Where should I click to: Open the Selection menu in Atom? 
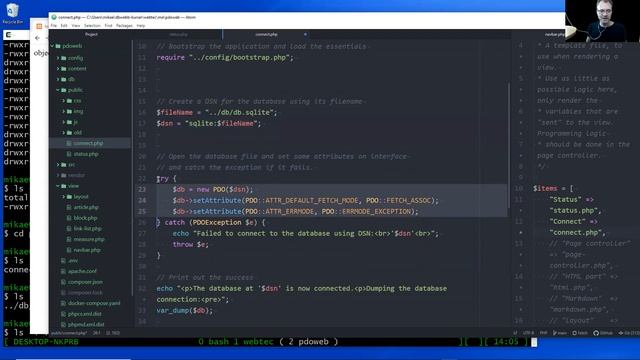[92, 26]
